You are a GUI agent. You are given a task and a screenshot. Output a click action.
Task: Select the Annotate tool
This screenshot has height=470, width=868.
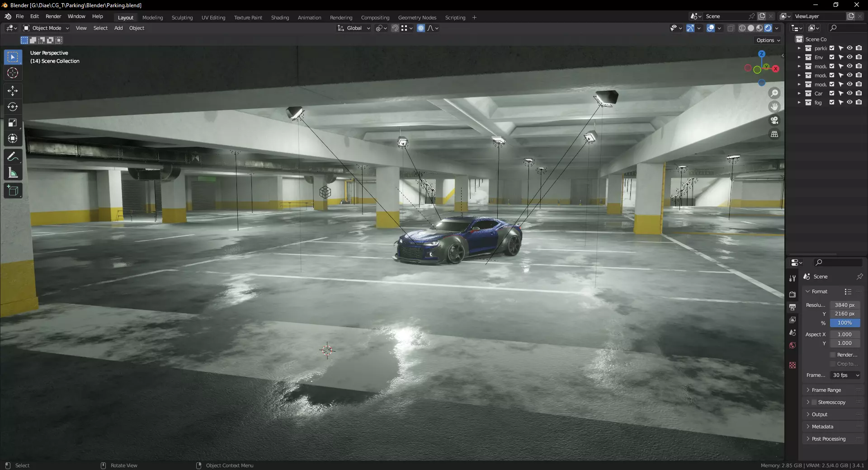[13, 157]
